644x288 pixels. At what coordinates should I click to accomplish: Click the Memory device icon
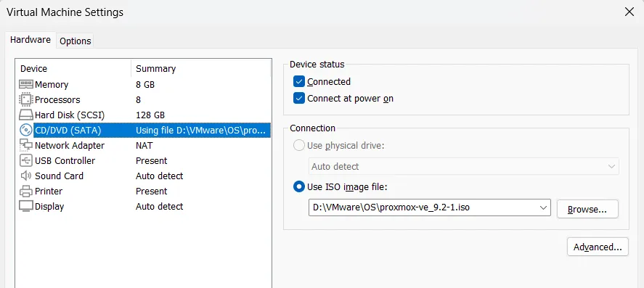[x=26, y=84]
